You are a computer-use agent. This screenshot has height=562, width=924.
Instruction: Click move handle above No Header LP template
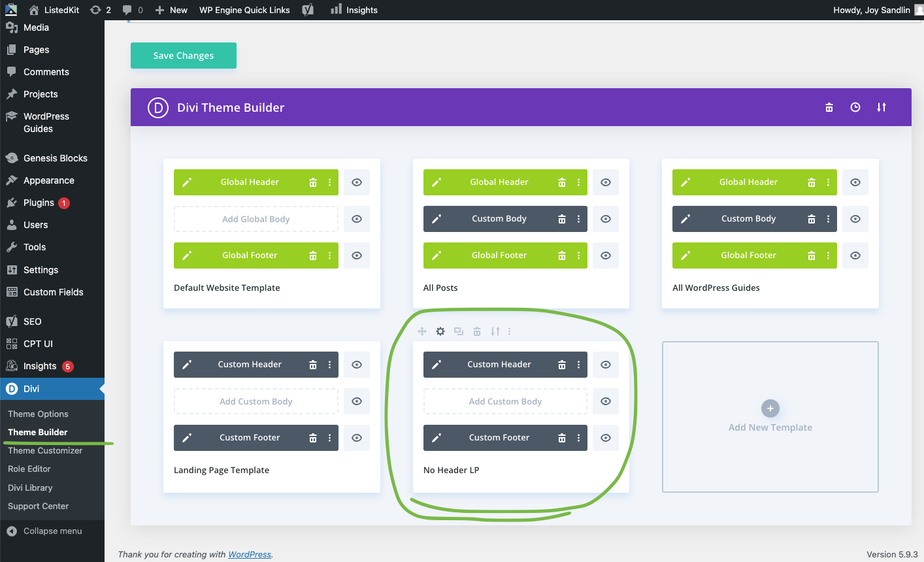422,331
